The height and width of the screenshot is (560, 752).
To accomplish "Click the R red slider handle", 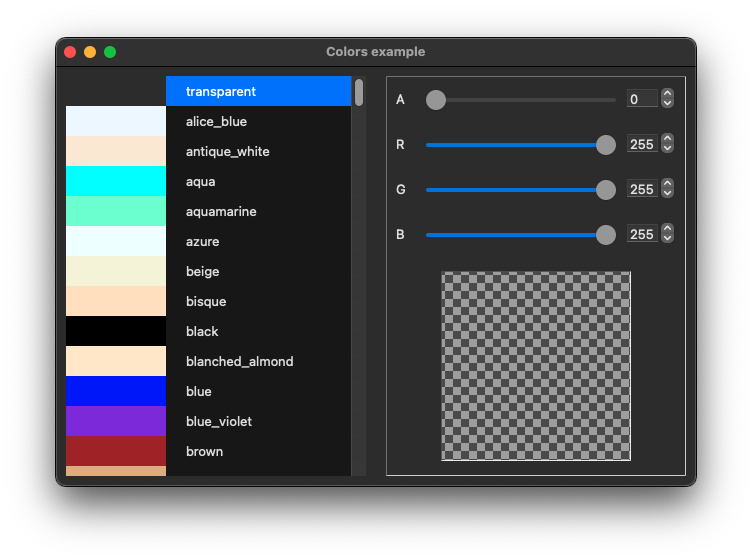I will (606, 145).
